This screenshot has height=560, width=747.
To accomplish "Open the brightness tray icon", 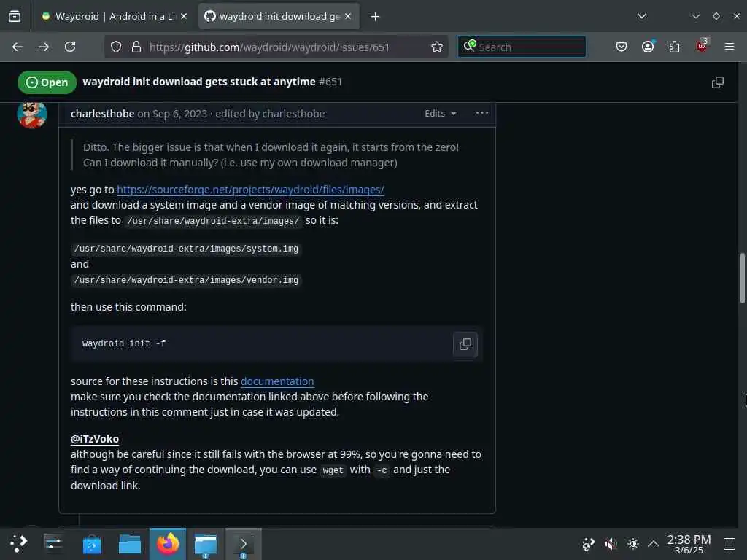I will [632, 543].
